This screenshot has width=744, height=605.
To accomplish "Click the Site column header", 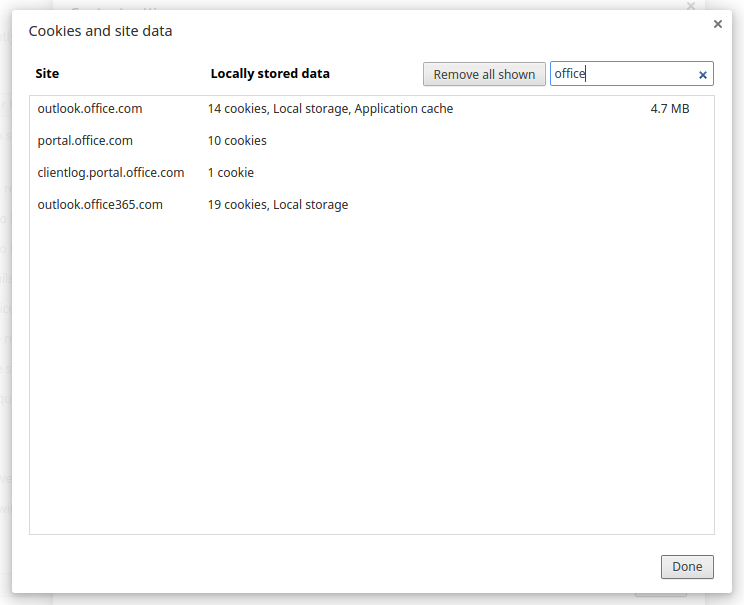I will click(x=47, y=74).
